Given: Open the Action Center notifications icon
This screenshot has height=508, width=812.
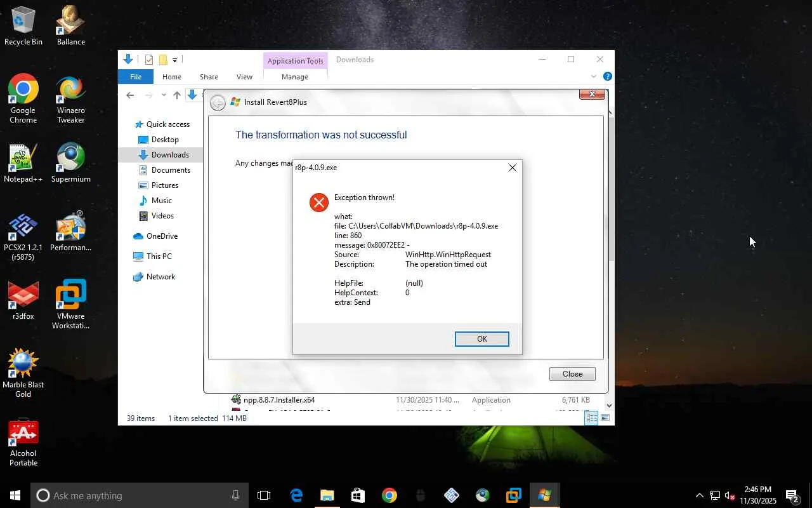Looking at the screenshot, I should [792, 495].
